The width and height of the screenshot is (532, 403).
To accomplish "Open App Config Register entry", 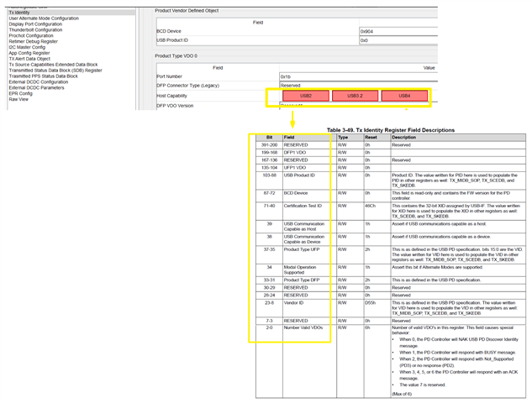I will click(29, 53).
